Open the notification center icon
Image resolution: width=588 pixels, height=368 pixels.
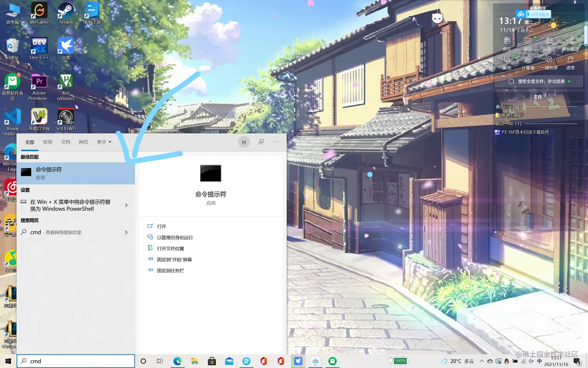pos(577,361)
